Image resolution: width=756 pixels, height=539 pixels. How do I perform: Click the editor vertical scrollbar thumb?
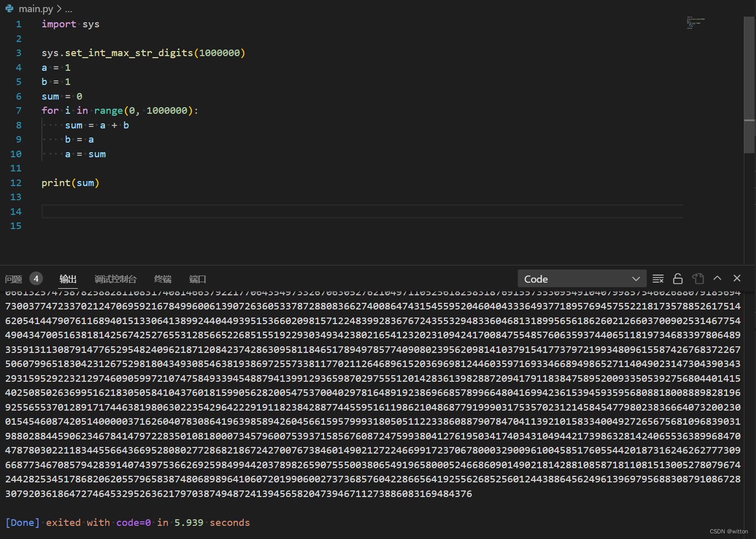pyautogui.click(x=749, y=136)
